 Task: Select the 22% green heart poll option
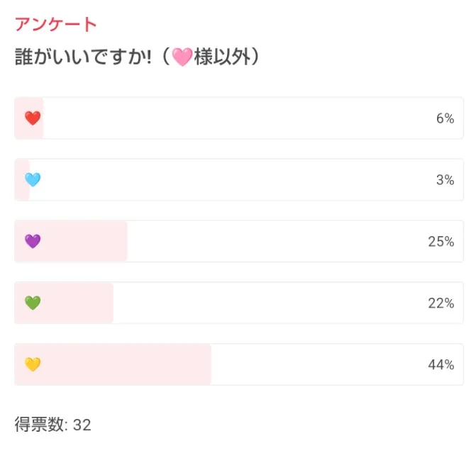(x=239, y=303)
